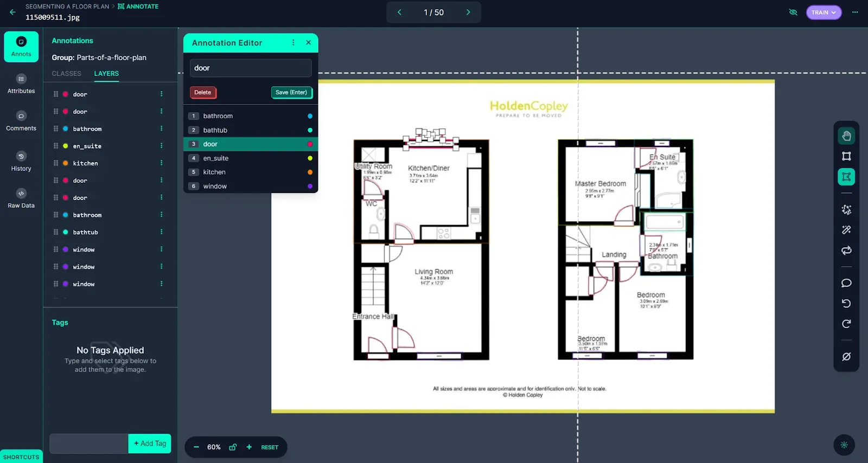
Task: Toggle the zoom lock icon
Action: pos(233,447)
